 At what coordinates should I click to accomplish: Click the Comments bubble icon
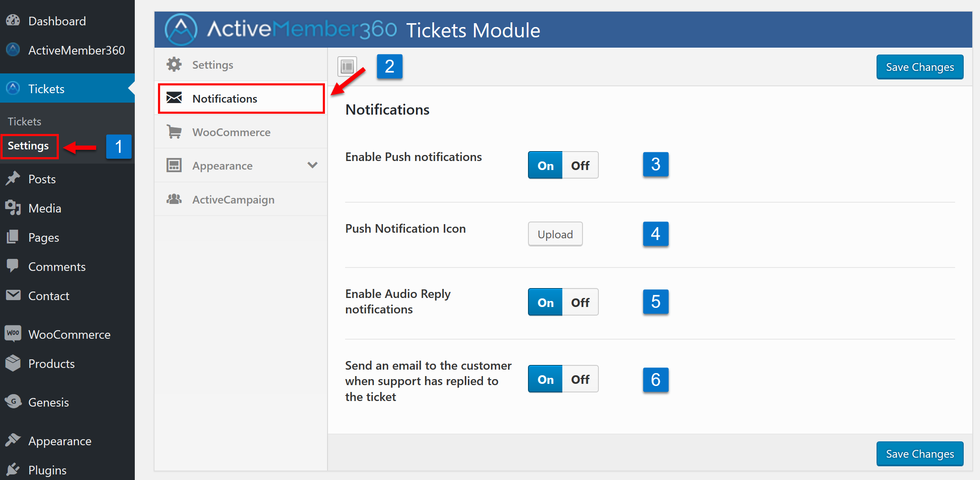[13, 266]
